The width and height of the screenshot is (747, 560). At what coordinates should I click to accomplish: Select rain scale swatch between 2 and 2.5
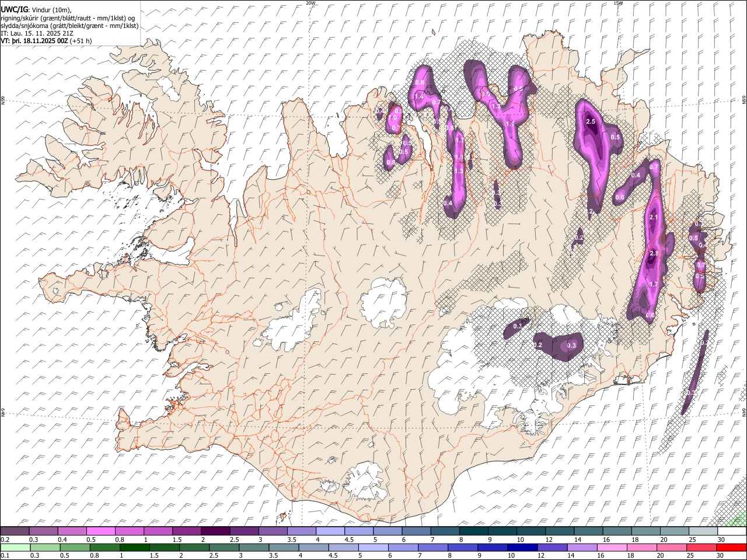pyautogui.click(x=194, y=547)
